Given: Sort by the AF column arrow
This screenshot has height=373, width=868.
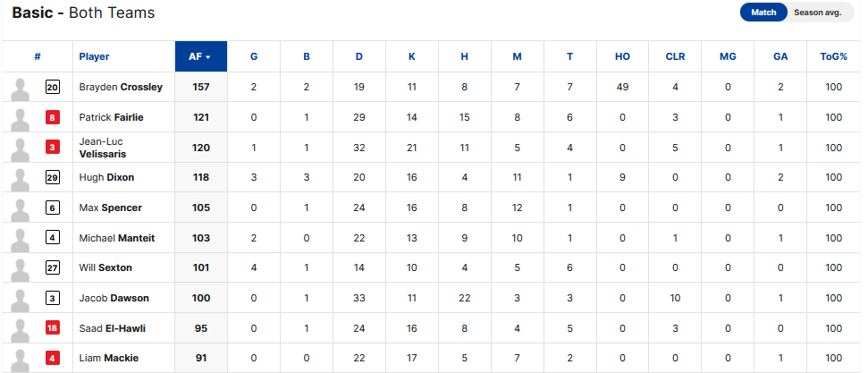Looking at the screenshot, I should (207, 57).
